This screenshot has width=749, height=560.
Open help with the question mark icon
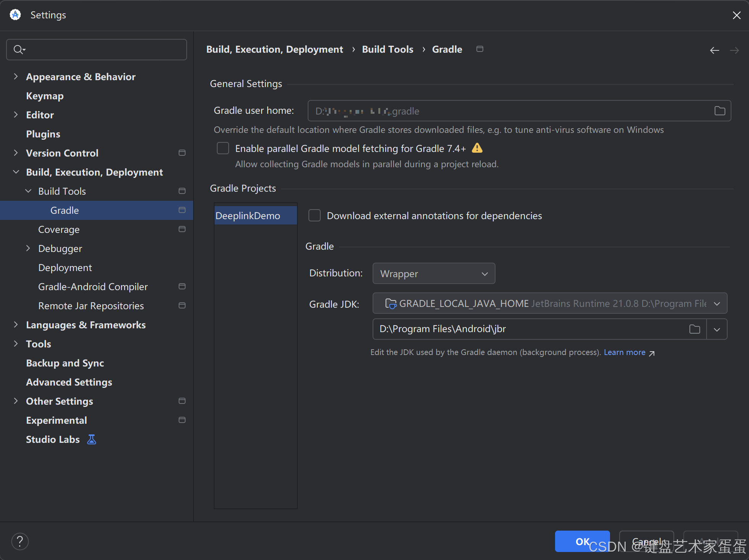pyautogui.click(x=20, y=541)
